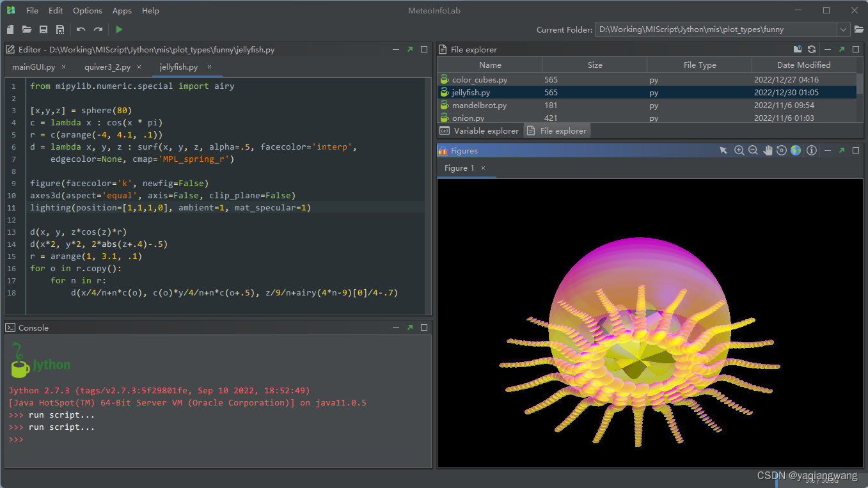Sort files by Date Modified column
This screenshot has height=488, width=868.
click(x=804, y=65)
